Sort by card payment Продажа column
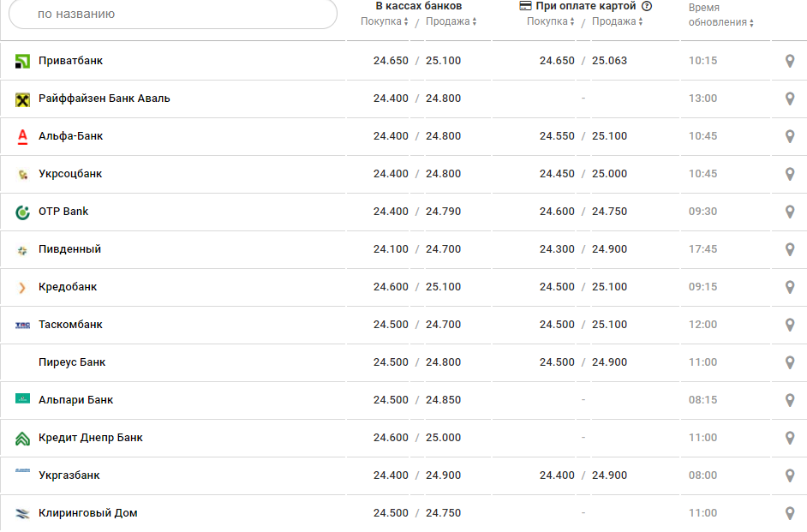This screenshot has width=807, height=532. 618,21
